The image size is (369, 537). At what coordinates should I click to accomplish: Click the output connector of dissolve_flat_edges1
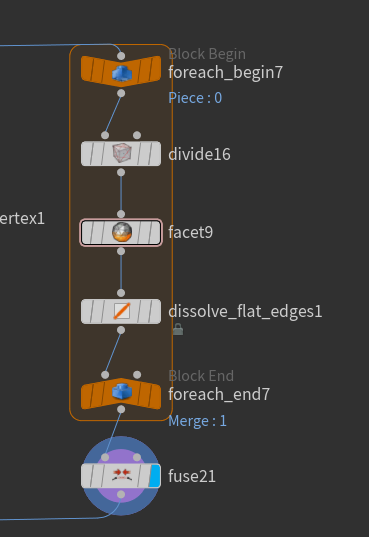(x=121, y=330)
